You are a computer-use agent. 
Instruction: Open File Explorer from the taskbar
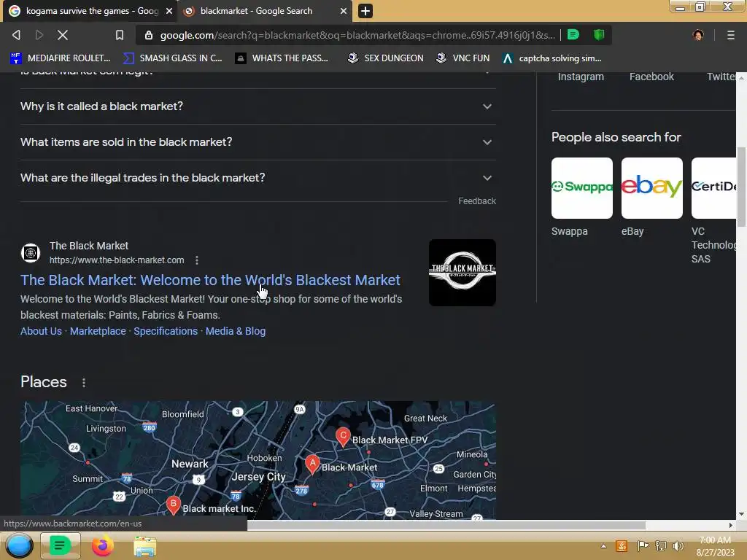pos(144,547)
